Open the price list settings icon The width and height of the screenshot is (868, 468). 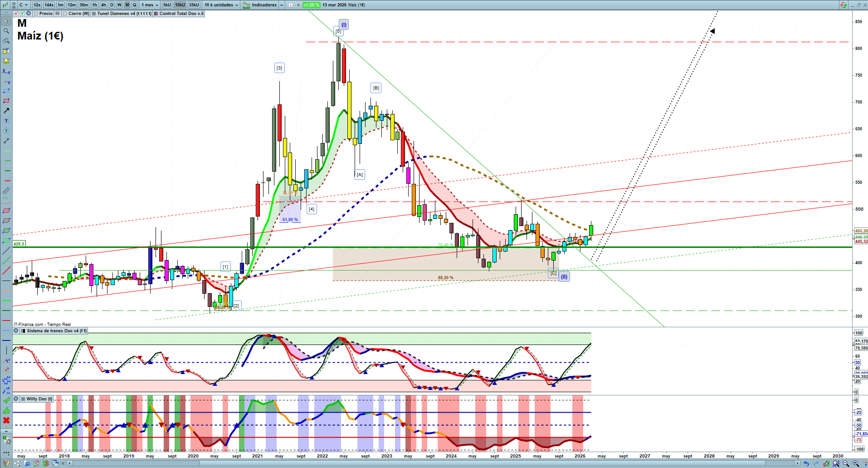click(58, 14)
